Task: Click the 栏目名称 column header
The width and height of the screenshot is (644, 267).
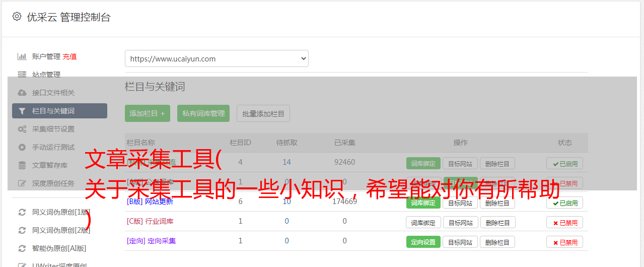Action: 141,143
